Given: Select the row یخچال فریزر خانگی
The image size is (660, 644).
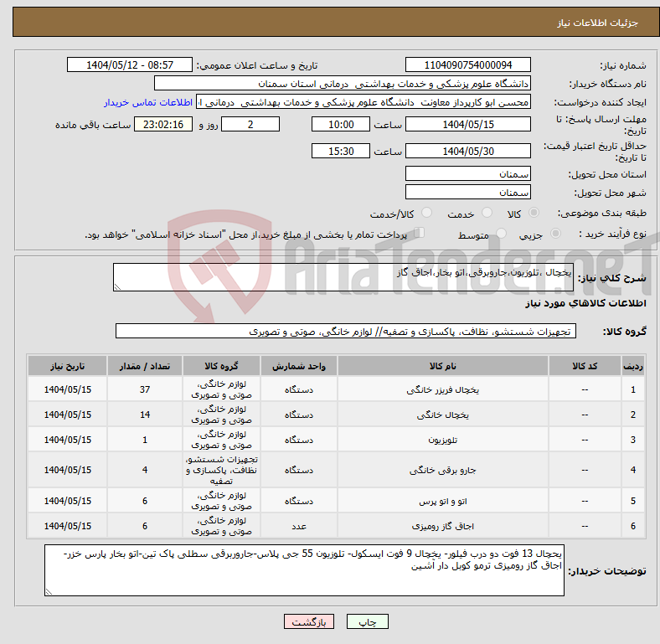Looking at the screenshot, I should click(x=337, y=389).
